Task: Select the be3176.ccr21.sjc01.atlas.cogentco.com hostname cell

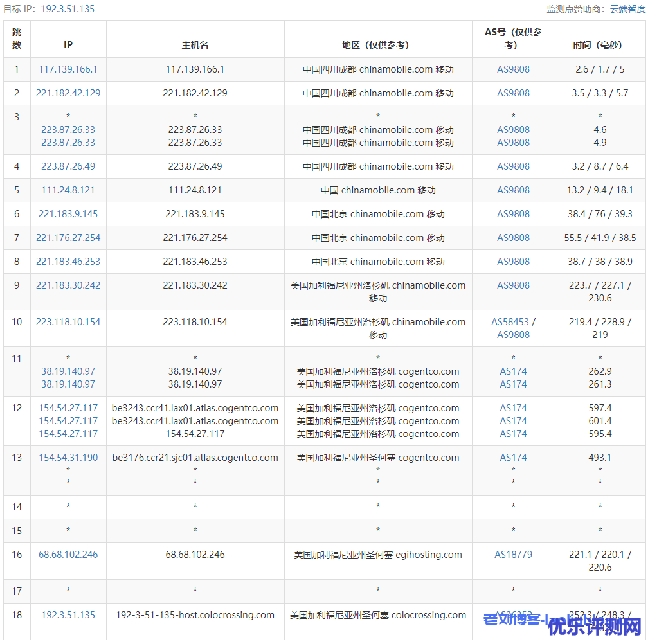Action: (x=195, y=458)
